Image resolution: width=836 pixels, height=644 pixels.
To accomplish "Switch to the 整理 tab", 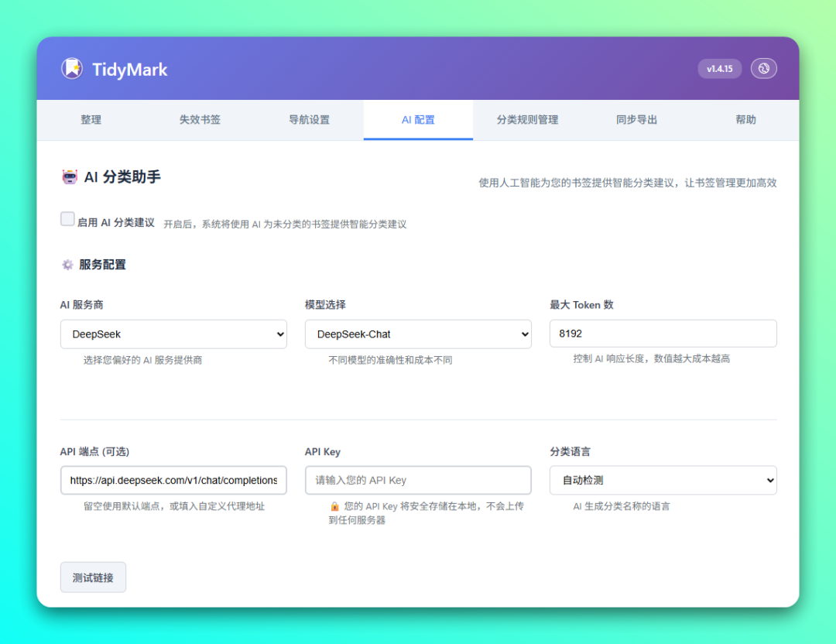I will click(x=91, y=120).
